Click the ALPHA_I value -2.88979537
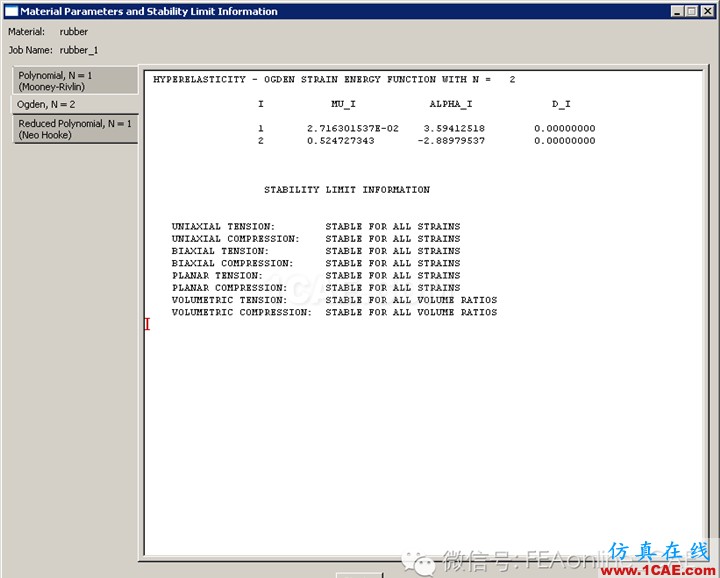This screenshot has width=720, height=578. [451, 141]
